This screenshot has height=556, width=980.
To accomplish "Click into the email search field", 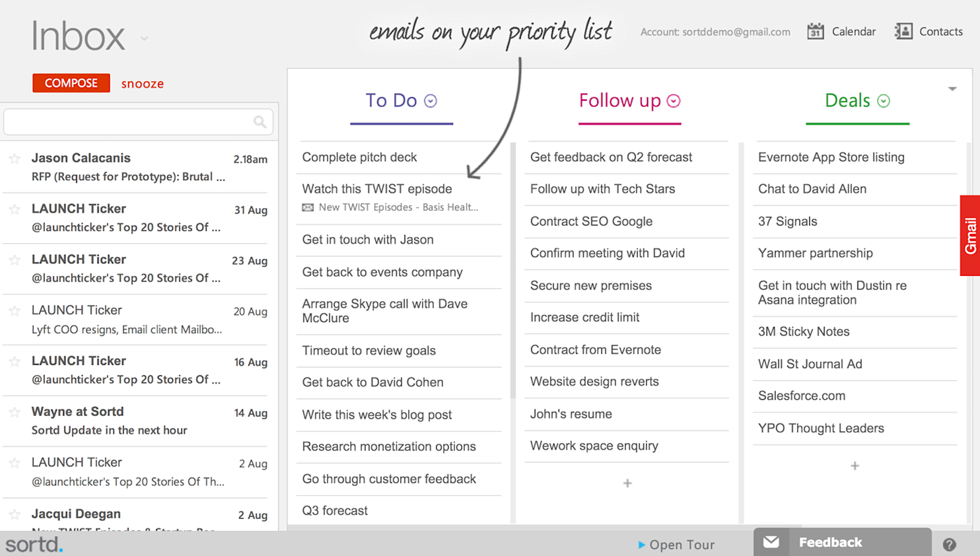I will point(138,122).
